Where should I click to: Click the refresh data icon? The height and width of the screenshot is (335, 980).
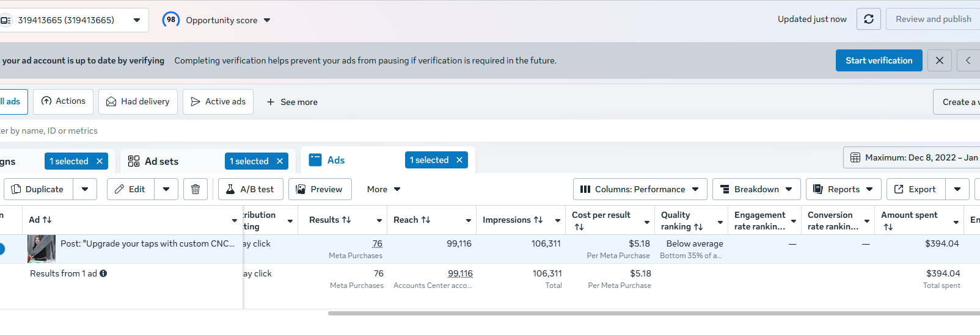click(x=868, y=20)
